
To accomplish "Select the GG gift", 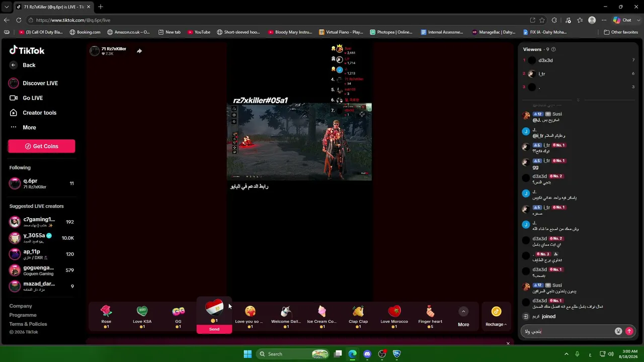I will (178, 317).
